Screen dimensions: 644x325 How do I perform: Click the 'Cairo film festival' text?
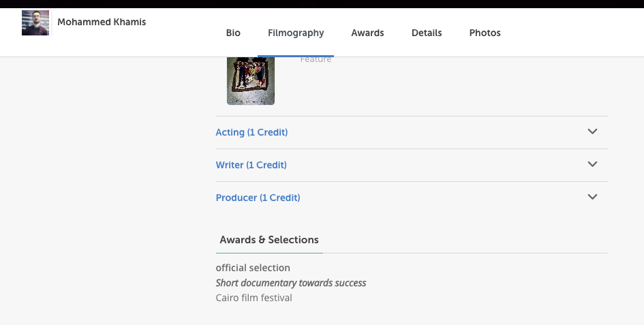pyautogui.click(x=254, y=298)
